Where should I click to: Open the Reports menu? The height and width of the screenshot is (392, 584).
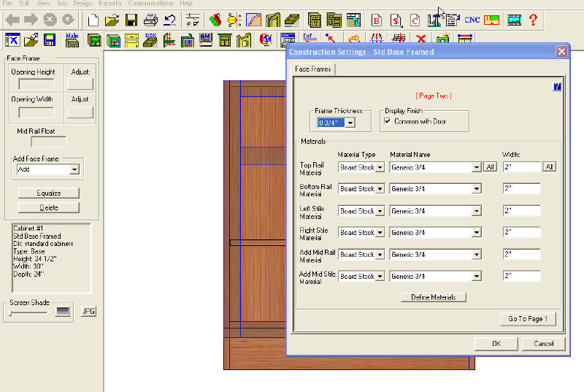[110, 4]
